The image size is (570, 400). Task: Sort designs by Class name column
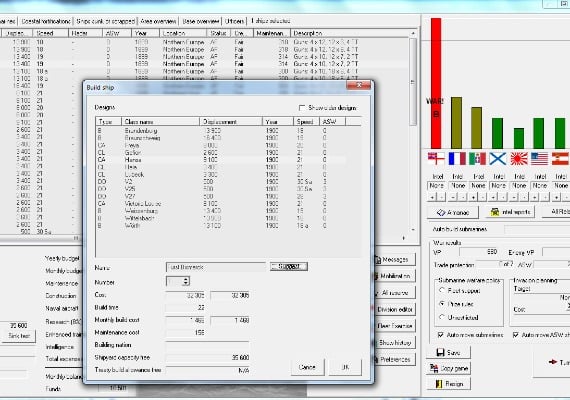pos(160,121)
